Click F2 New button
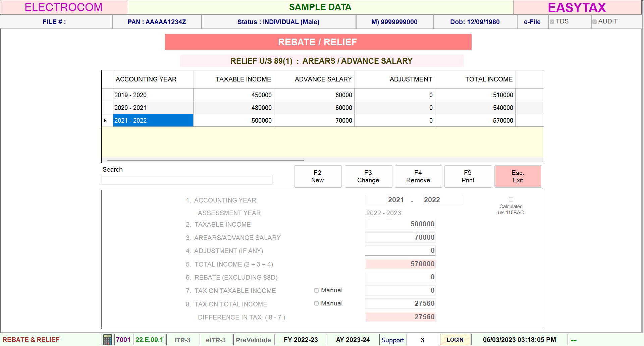 coord(318,176)
